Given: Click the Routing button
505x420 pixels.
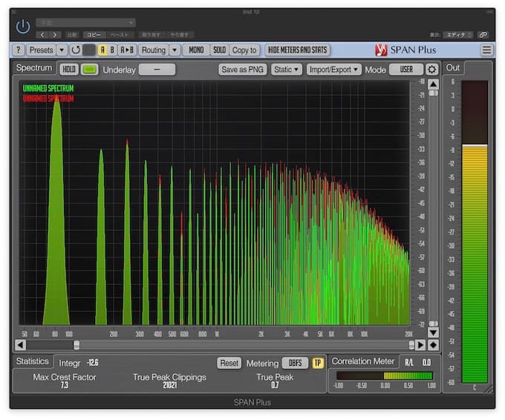Looking at the screenshot, I should pos(153,50).
